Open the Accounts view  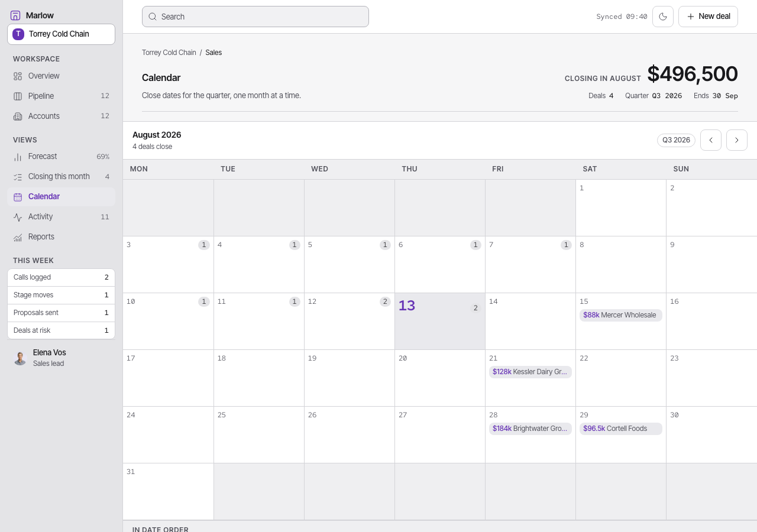[61, 116]
